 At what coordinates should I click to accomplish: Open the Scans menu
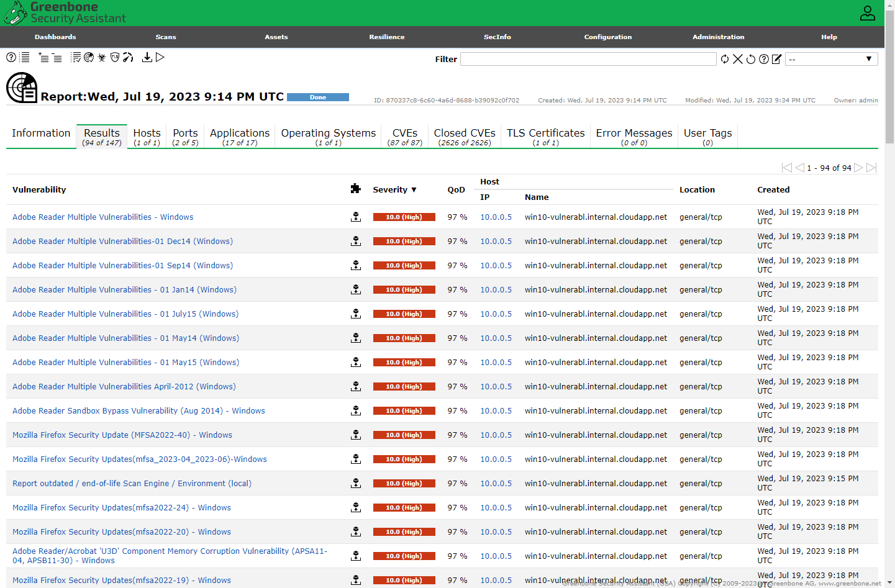tap(166, 37)
